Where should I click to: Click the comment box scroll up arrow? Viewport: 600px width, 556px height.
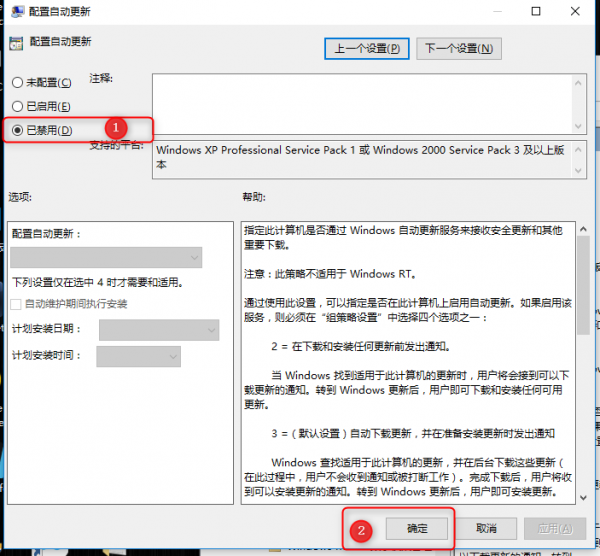(578, 83)
